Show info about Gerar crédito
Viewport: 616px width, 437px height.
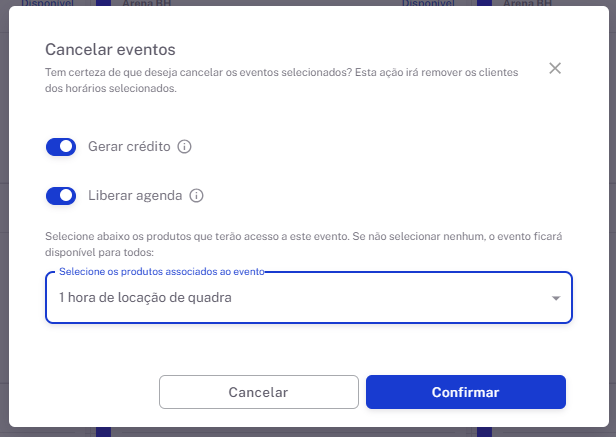(x=184, y=147)
